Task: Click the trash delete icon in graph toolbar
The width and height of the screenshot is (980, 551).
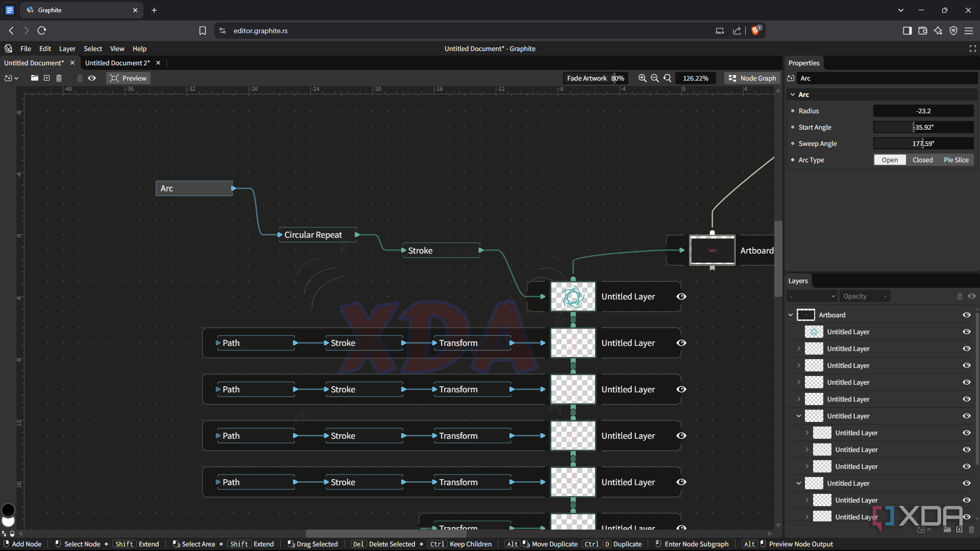Action: (x=59, y=78)
